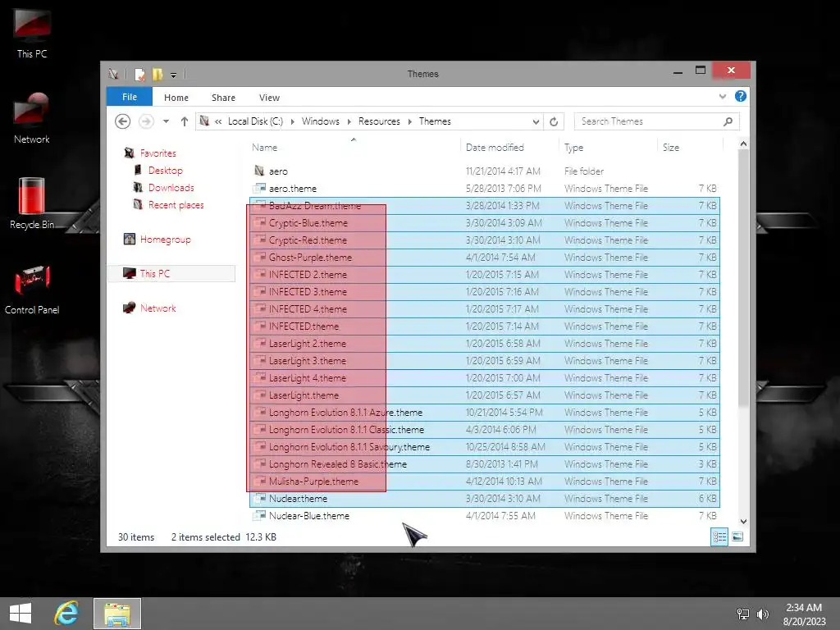The width and height of the screenshot is (840, 630).
Task: Click the New folder quick access icon
Action: tap(157, 75)
